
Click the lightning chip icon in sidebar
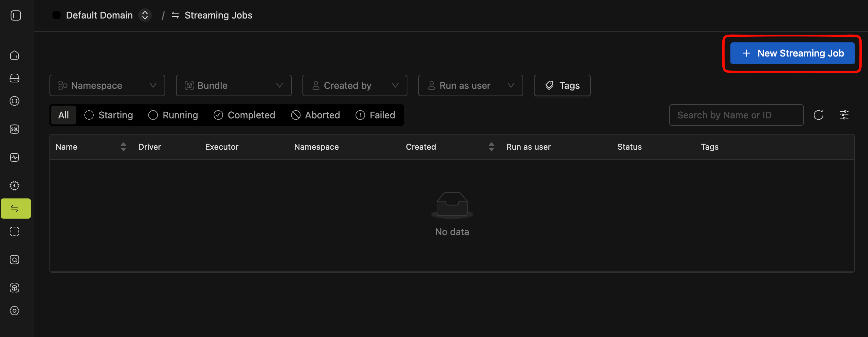(x=14, y=186)
